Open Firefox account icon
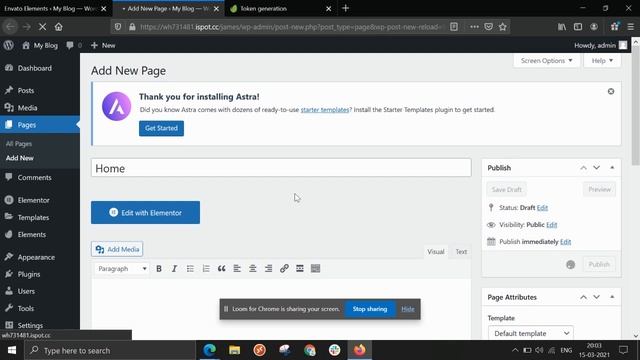 point(594,27)
